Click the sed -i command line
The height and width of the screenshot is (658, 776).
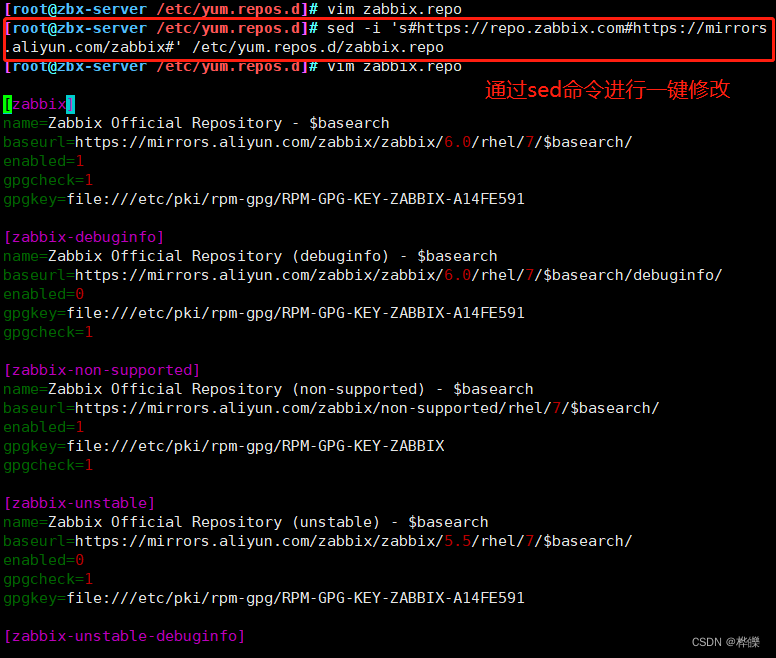point(386,28)
